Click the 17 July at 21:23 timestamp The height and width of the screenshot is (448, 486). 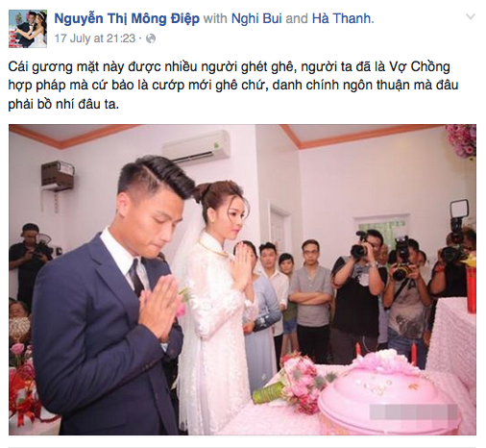(x=95, y=38)
